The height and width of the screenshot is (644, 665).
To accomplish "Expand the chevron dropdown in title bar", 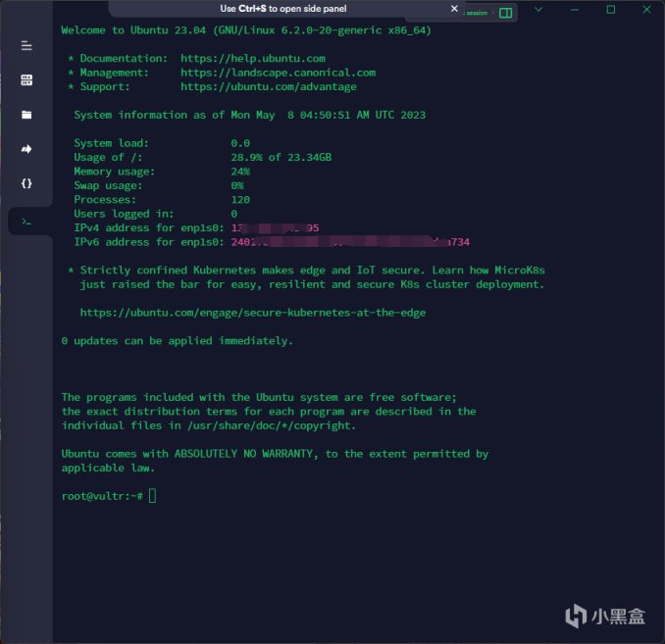I will tap(538, 9).
